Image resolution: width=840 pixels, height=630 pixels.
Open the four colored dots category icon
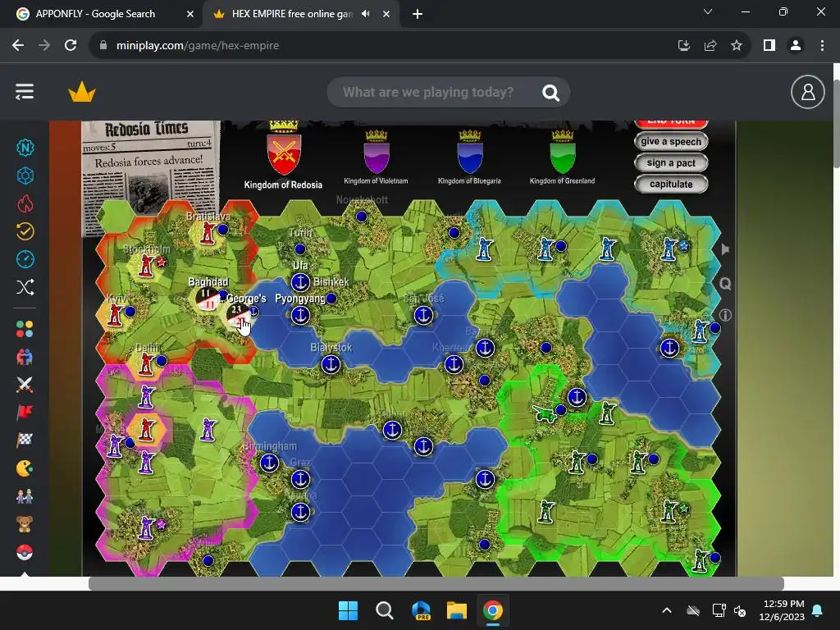coord(25,329)
